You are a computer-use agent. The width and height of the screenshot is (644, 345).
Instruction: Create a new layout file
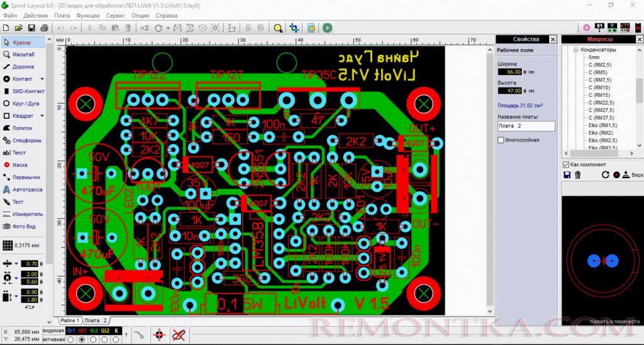coord(6,28)
